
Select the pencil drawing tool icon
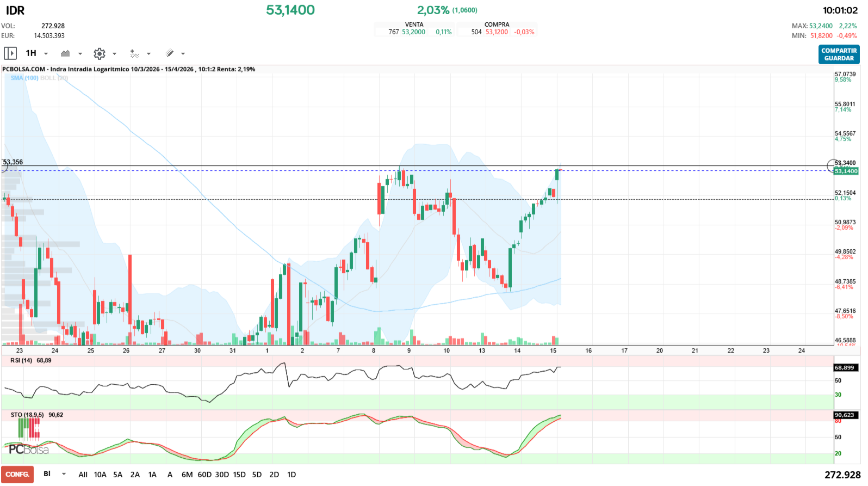pos(170,53)
